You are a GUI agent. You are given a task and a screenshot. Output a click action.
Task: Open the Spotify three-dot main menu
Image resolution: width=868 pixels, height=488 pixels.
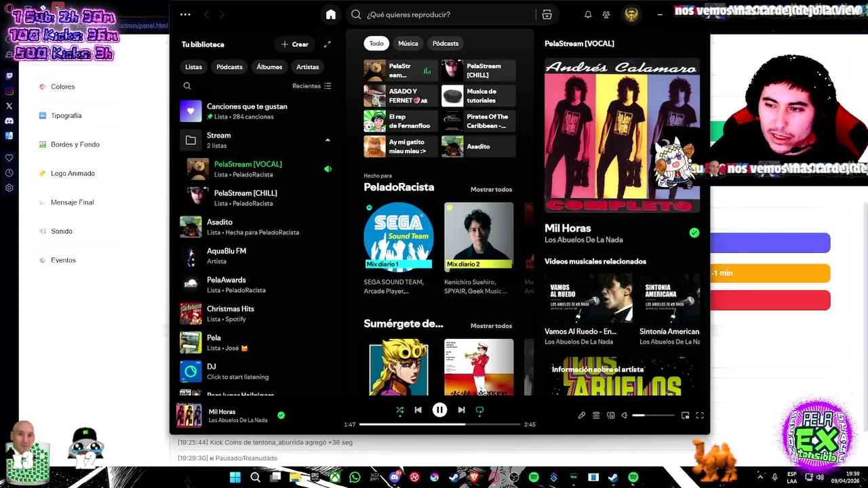185,14
